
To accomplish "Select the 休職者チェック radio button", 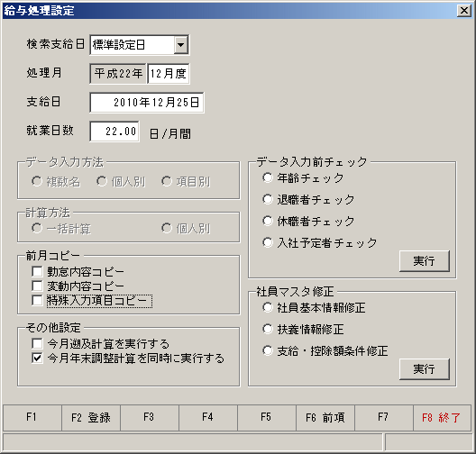I will point(268,221).
